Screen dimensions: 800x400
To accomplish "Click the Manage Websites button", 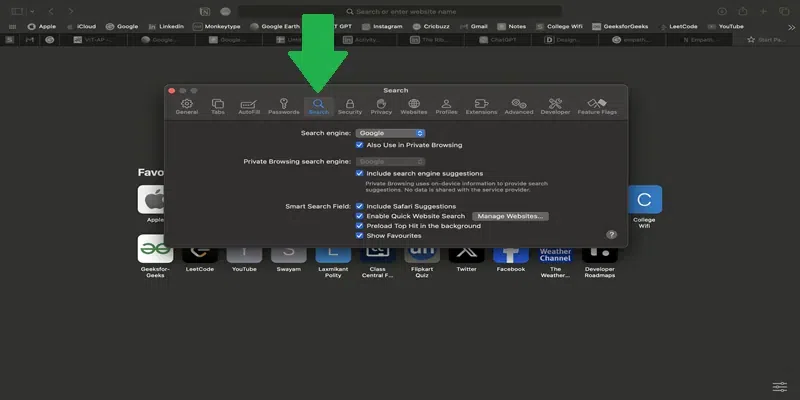I will 510,216.
